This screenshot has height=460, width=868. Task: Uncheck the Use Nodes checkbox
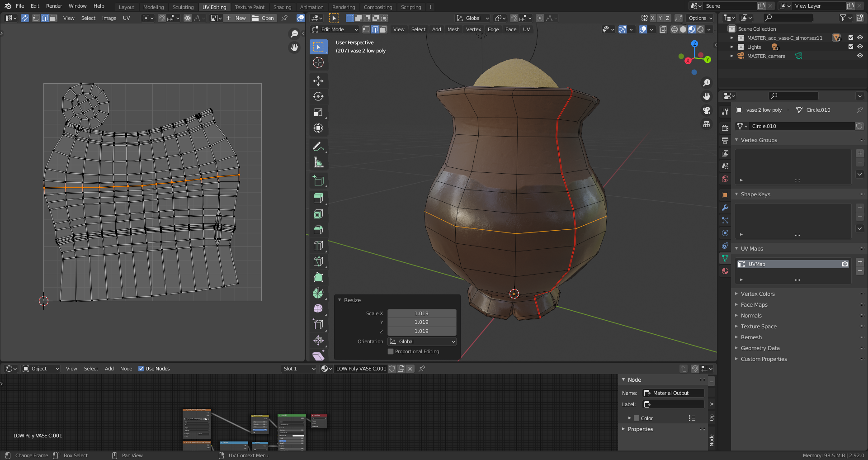(141, 369)
